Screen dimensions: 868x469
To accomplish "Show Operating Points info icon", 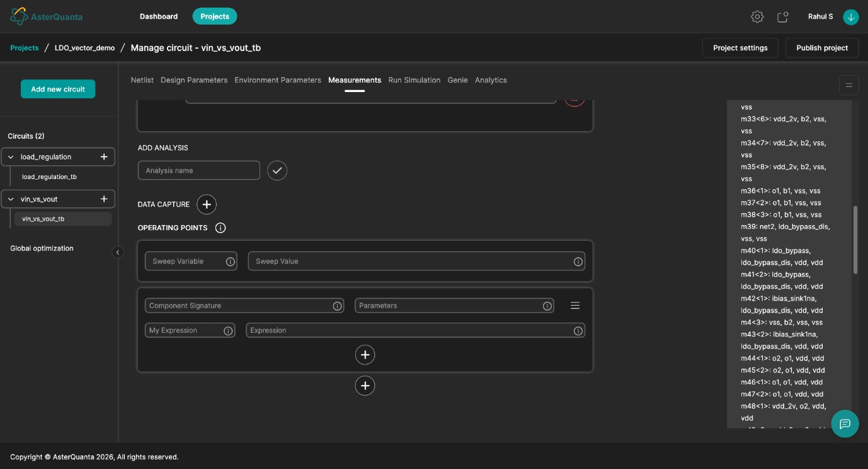I will (220, 228).
